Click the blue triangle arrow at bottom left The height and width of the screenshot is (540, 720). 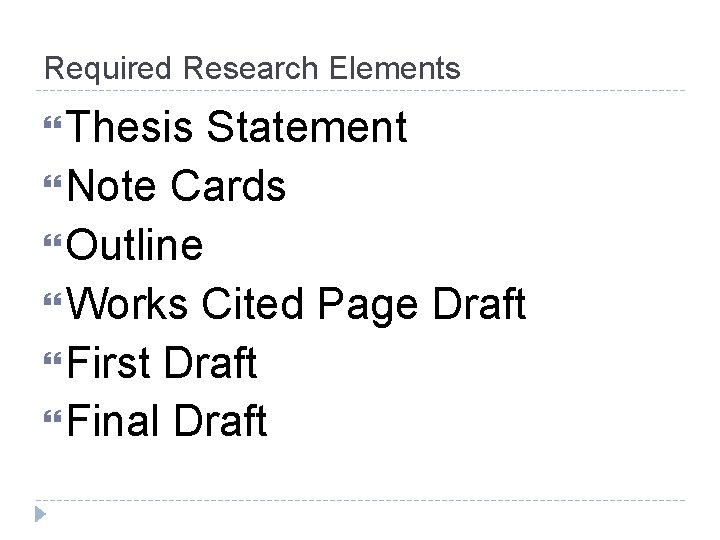(x=40, y=514)
